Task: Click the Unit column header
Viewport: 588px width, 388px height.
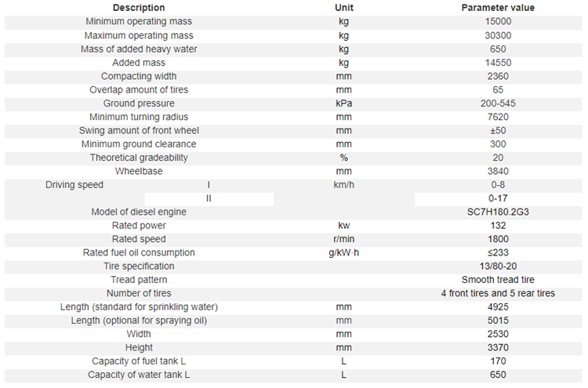Action: (x=344, y=8)
